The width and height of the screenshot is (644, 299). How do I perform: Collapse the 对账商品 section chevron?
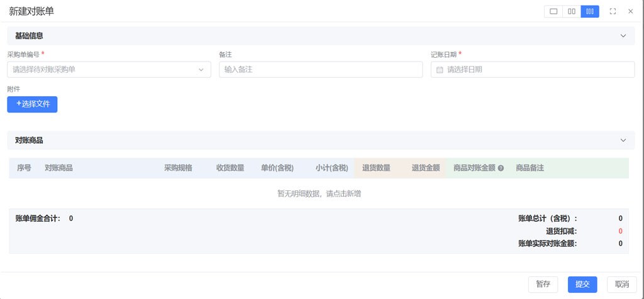point(623,140)
